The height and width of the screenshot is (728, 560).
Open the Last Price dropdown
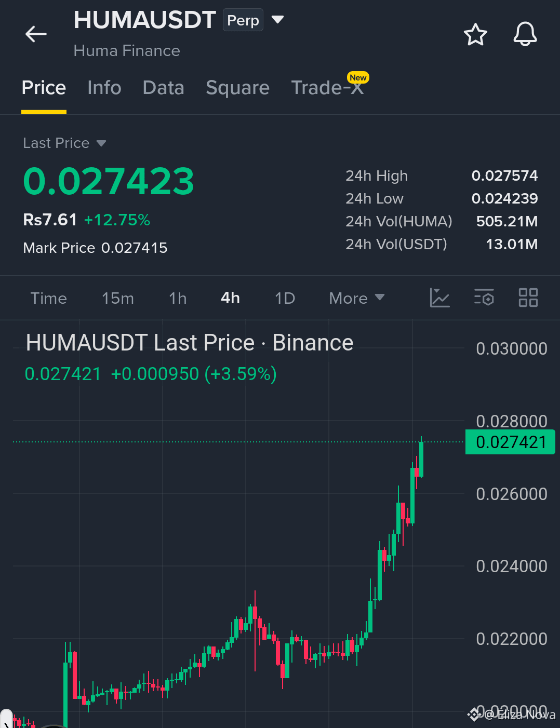pyautogui.click(x=64, y=143)
